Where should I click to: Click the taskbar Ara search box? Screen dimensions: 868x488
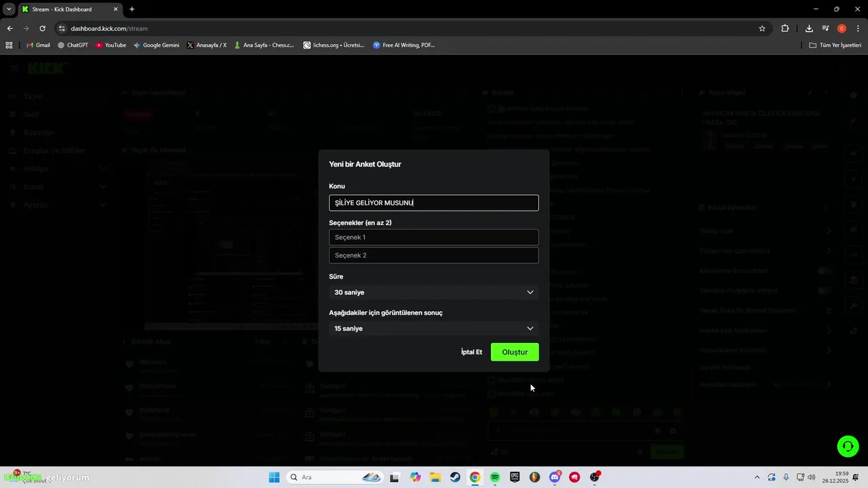334,477
